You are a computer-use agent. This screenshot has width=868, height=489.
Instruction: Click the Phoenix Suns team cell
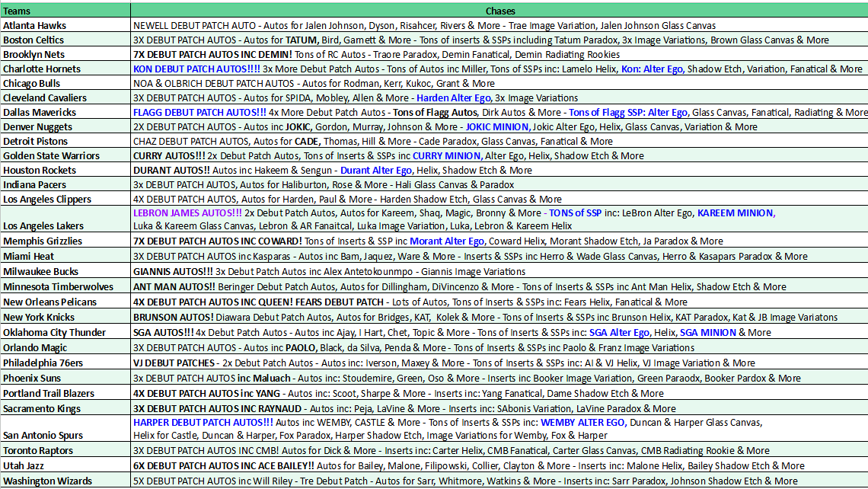65,378
